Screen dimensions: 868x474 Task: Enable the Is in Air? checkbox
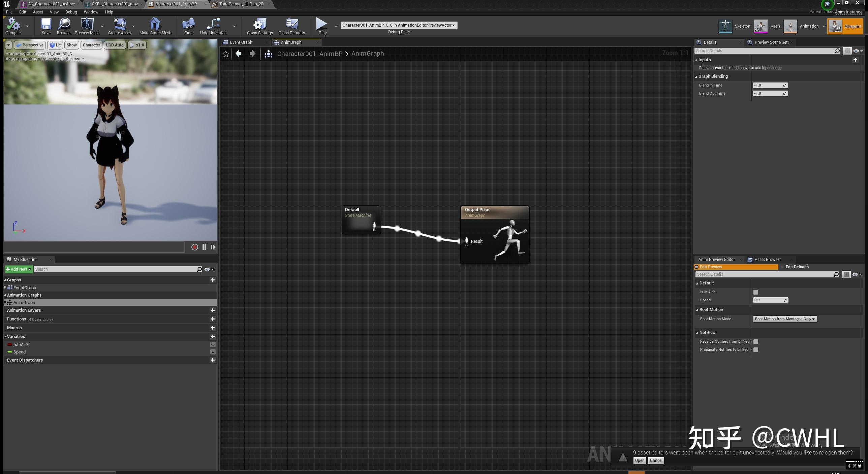(756, 292)
